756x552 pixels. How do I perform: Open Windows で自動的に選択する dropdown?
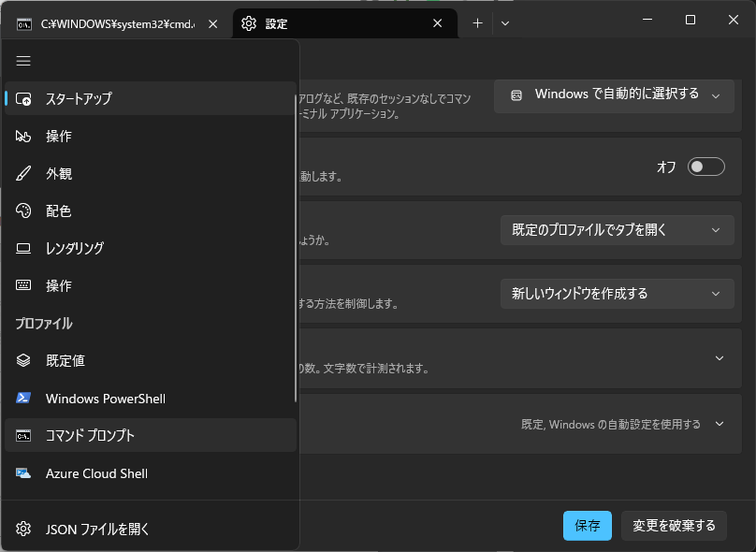(614, 95)
